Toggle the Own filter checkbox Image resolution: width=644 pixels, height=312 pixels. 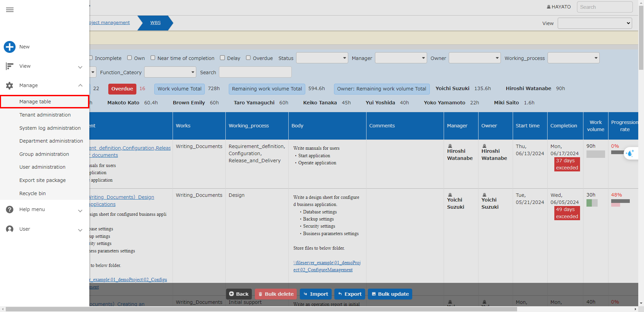pos(129,58)
